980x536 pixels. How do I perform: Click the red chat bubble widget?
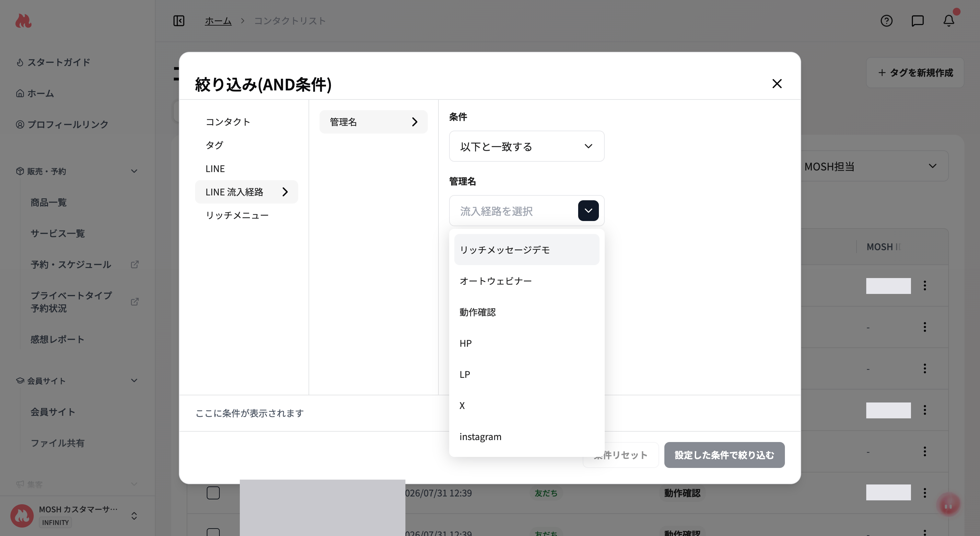pos(949,505)
